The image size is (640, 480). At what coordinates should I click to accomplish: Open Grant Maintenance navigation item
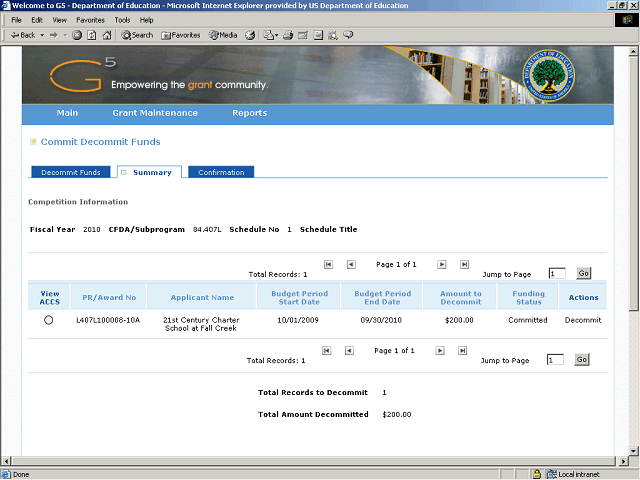155,113
